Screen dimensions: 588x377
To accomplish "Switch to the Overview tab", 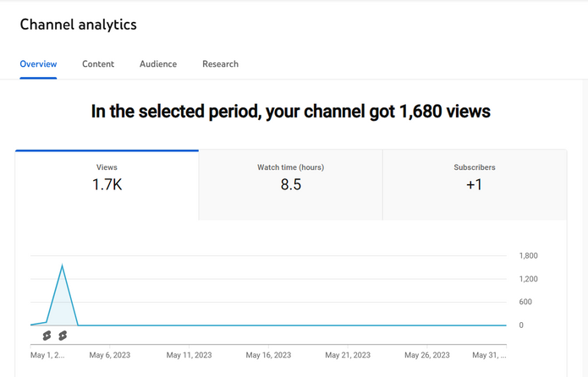I will pyautogui.click(x=38, y=64).
